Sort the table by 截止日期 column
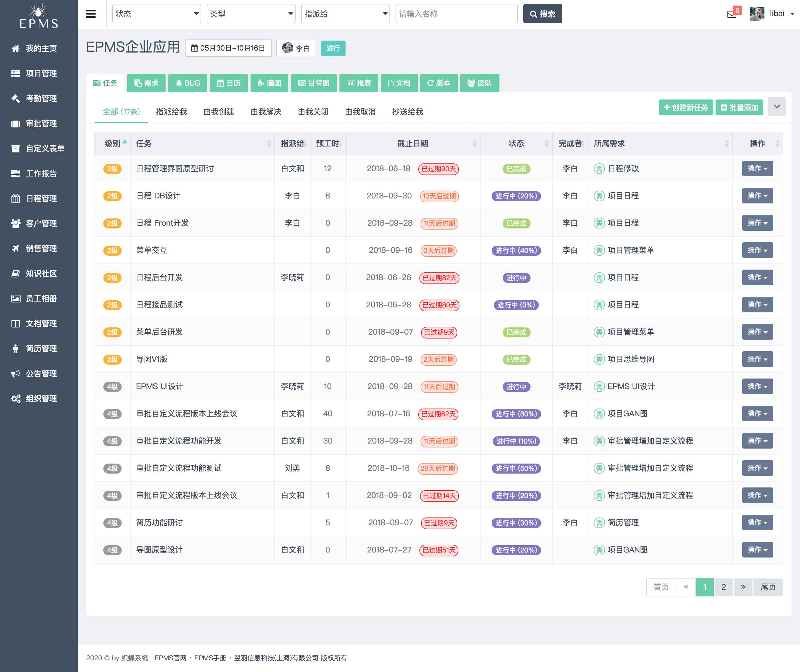The width and height of the screenshot is (800, 672). (412, 143)
